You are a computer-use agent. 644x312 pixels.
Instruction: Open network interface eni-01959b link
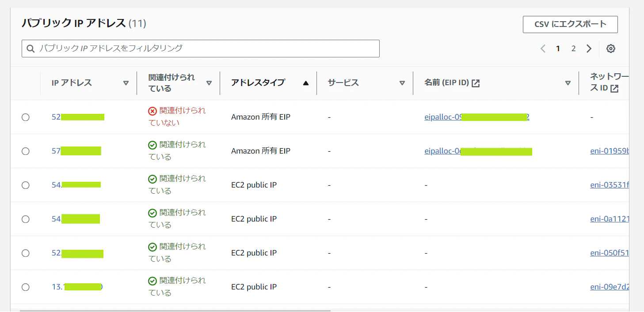point(610,151)
